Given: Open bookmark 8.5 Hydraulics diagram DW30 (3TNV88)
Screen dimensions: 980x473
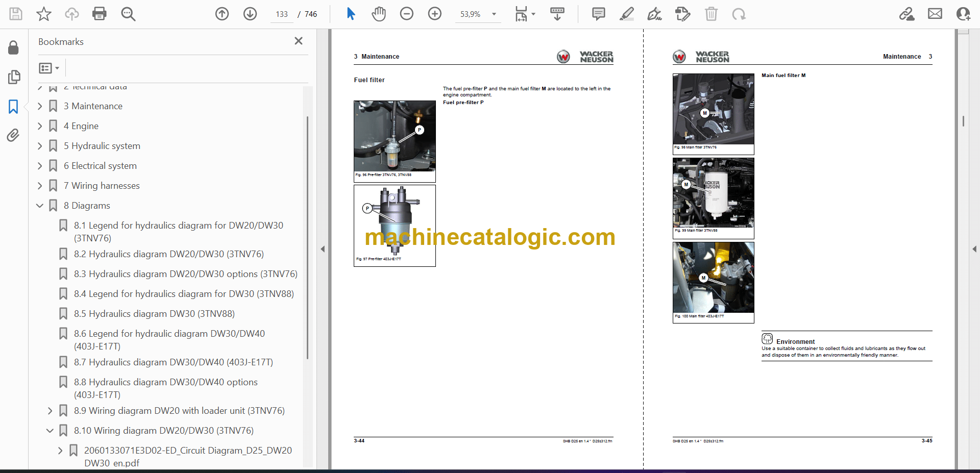Looking at the screenshot, I should (154, 314).
